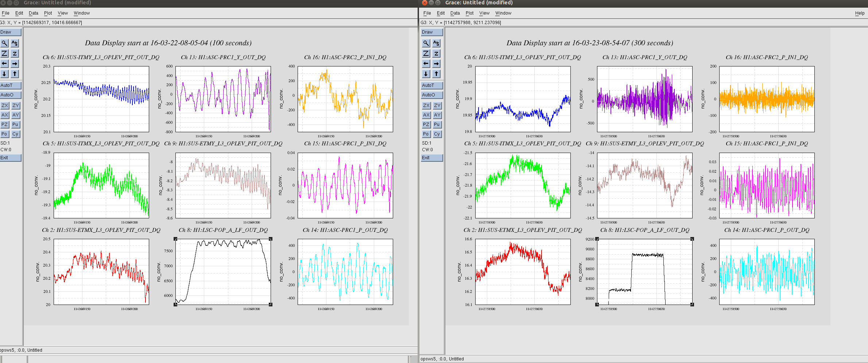The height and width of the screenshot is (363, 868).
Task: Click the Draw button in left window
Action: [x=11, y=32]
